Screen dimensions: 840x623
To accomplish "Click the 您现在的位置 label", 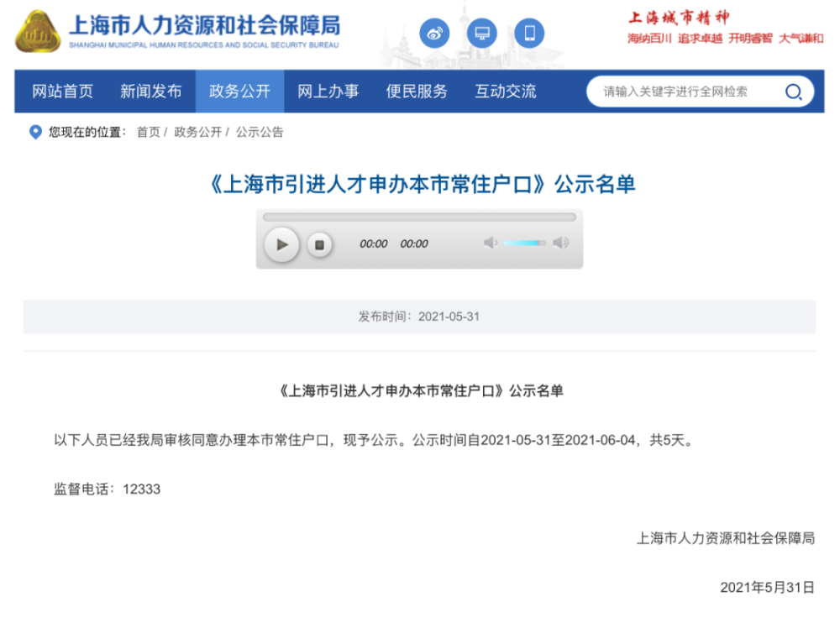I will click(87, 132).
